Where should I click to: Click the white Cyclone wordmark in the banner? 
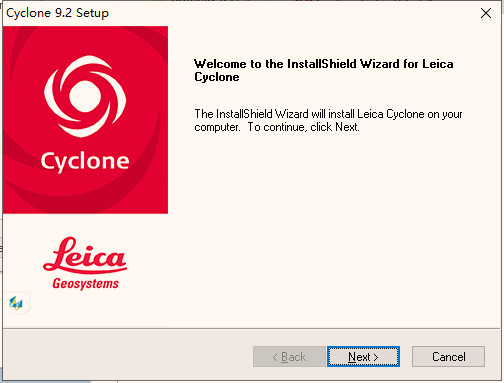point(85,162)
